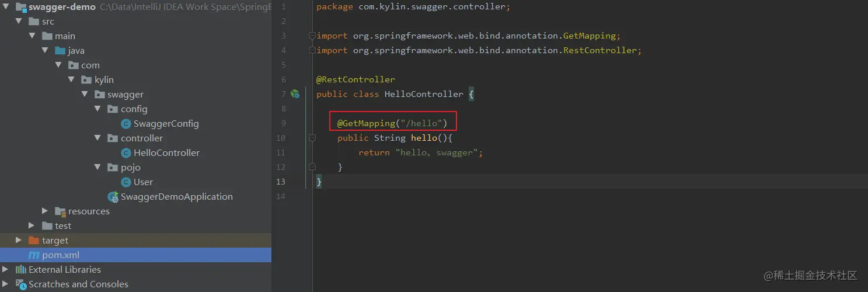Click the External Libraries bar-chart icon
The height and width of the screenshot is (292, 868).
(21, 270)
